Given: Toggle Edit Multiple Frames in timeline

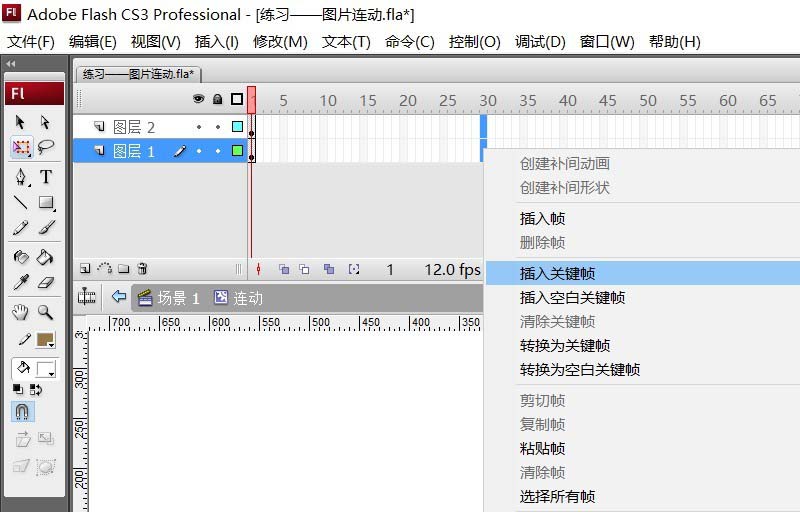Looking at the screenshot, I should 329,269.
